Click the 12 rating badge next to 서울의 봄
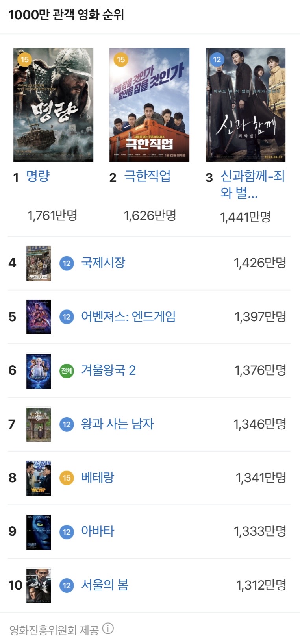This screenshot has width=300, height=644. click(67, 585)
